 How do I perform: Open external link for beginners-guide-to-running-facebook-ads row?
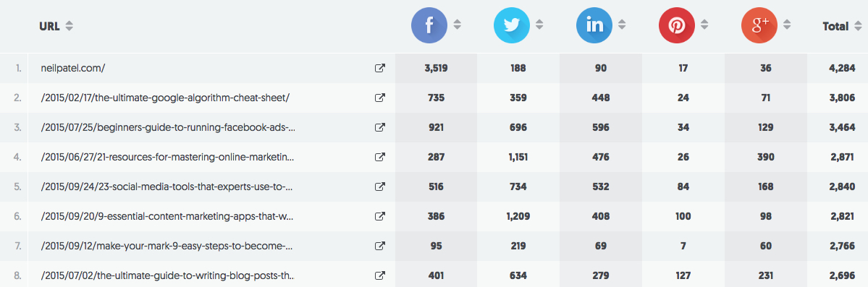tap(380, 127)
